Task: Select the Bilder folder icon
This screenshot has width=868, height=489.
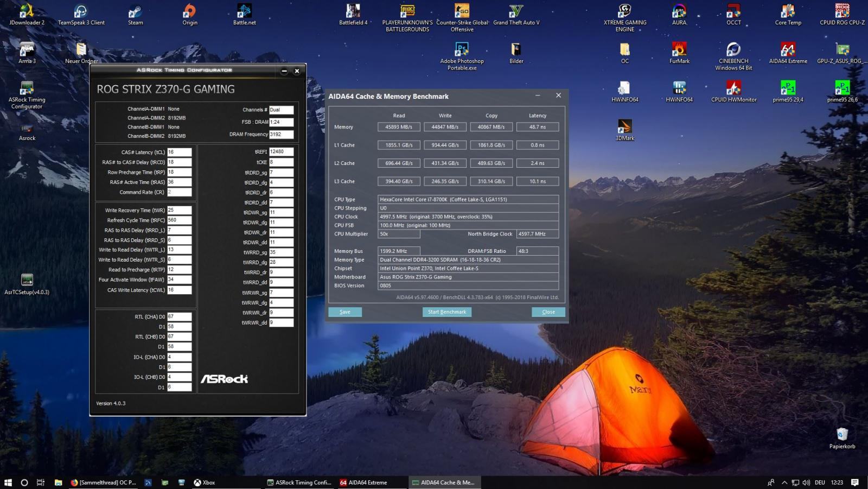Action: [x=516, y=53]
